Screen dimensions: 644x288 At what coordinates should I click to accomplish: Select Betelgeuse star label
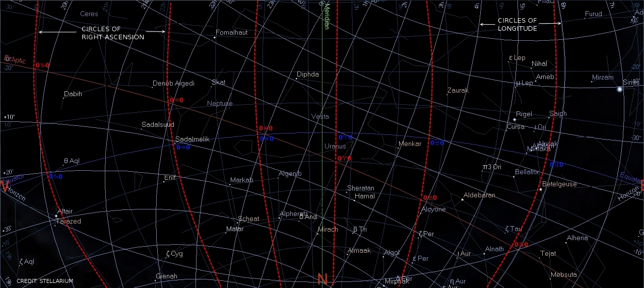pyautogui.click(x=559, y=184)
